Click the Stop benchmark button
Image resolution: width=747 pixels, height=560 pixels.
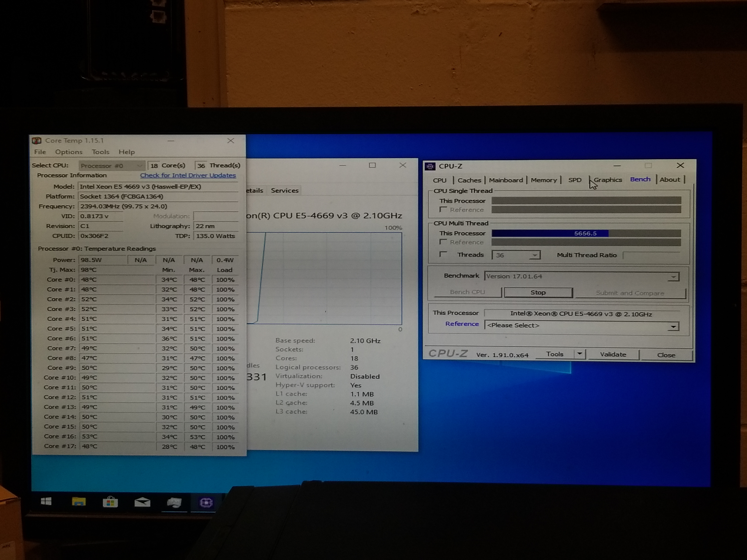pos(538,292)
